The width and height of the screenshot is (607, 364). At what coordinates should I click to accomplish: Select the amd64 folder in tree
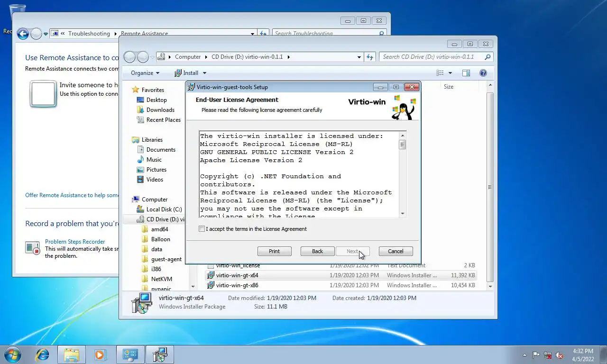point(160,229)
